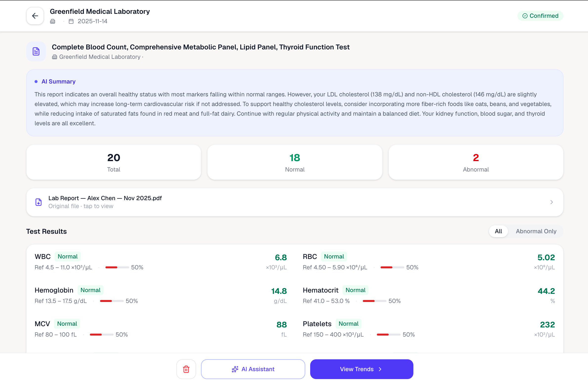Click the file download icon on the PDF row

coord(39,202)
